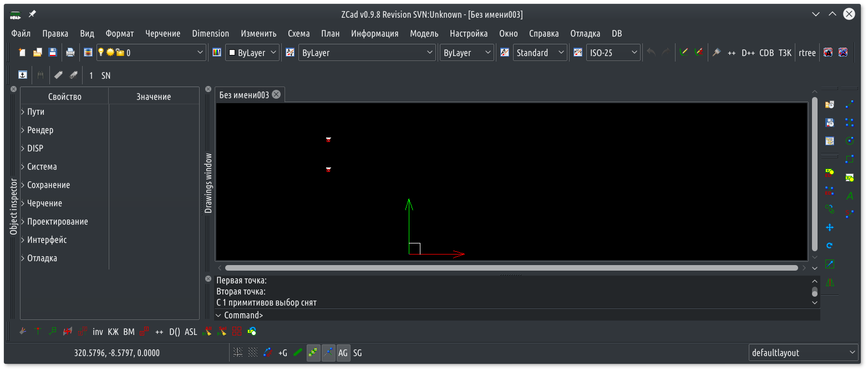Toggle the SG button in status bar
The width and height of the screenshot is (868, 371).
[358, 353]
